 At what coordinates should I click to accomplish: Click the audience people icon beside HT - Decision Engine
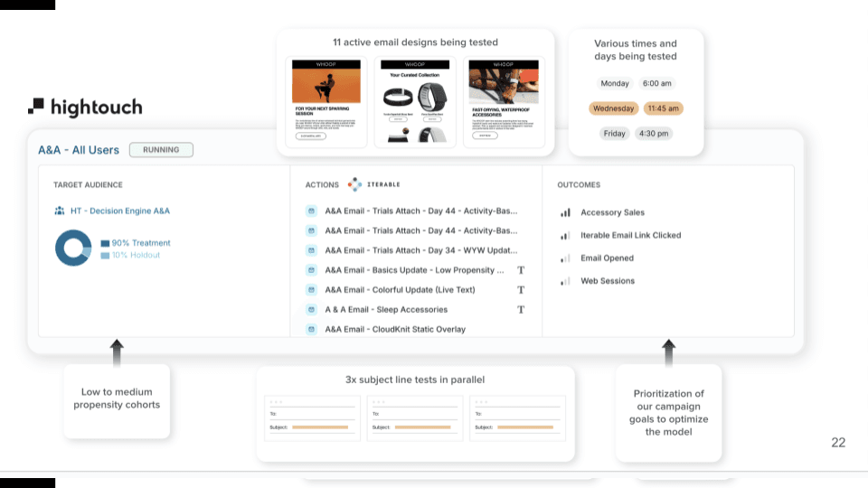point(60,211)
